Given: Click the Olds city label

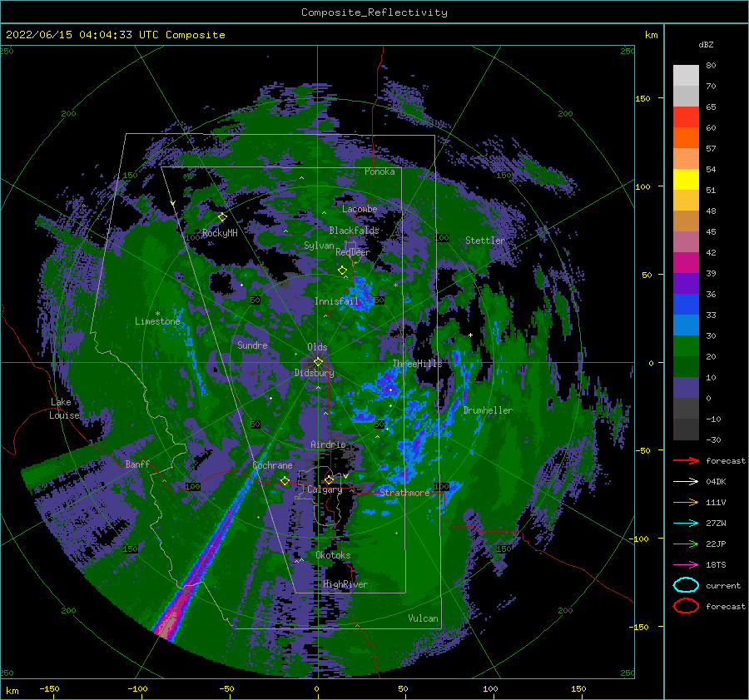Looking at the screenshot, I should pyautogui.click(x=317, y=347).
